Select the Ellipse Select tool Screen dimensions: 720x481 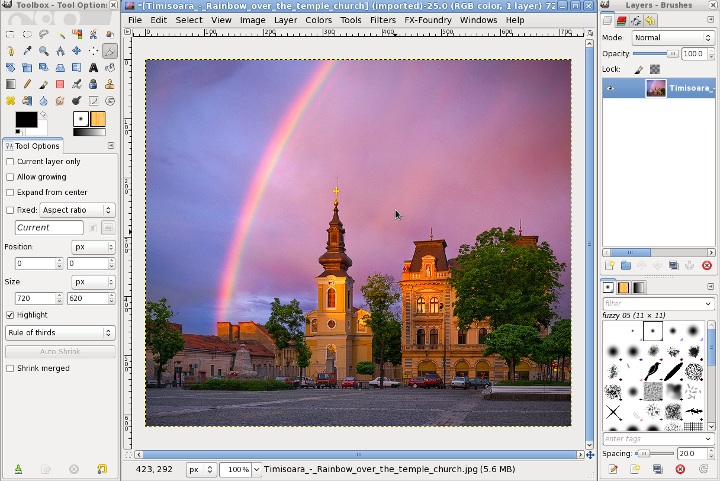coord(27,34)
